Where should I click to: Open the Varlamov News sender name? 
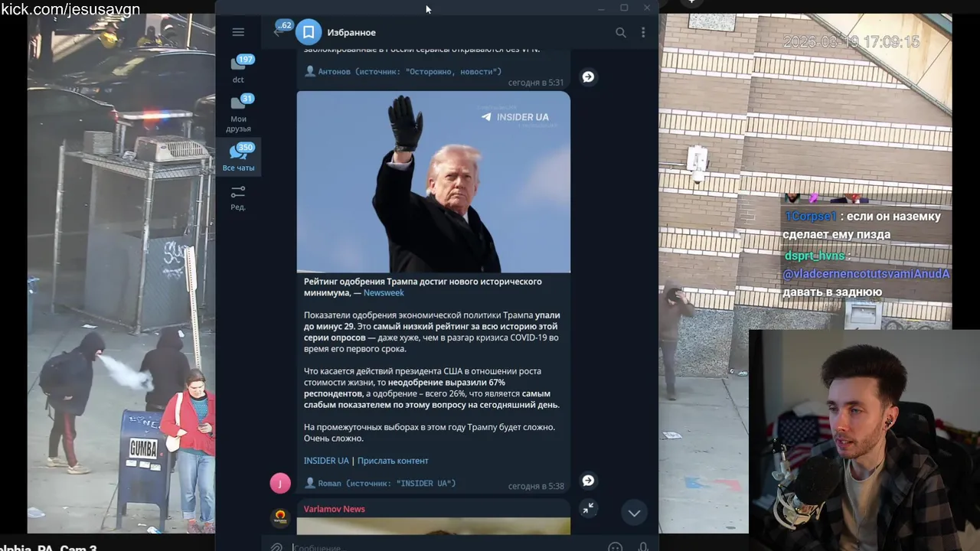pyautogui.click(x=335, y=509)
